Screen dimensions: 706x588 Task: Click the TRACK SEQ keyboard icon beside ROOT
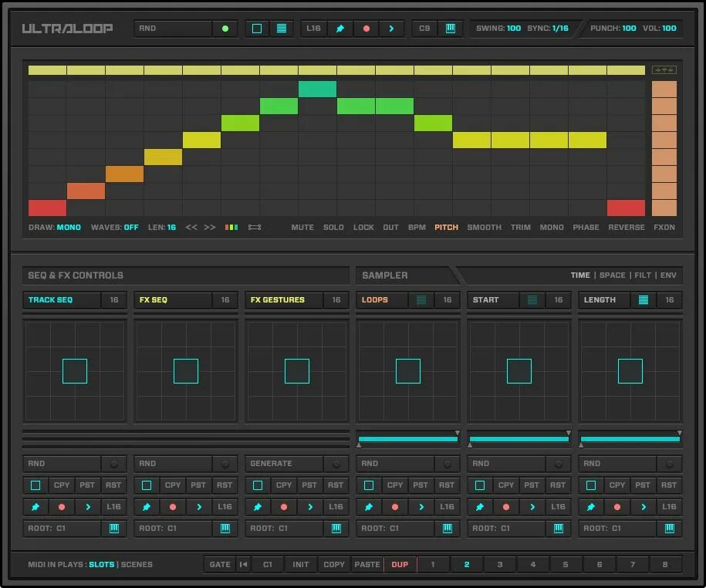click(x=114, y=528)
